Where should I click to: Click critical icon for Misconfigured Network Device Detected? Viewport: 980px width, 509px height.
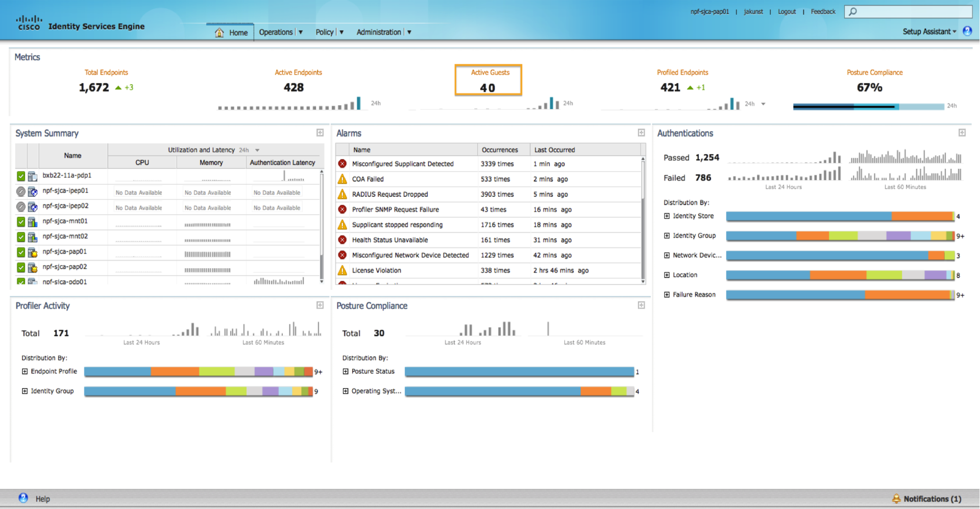pyautogui.click(x=342, y=255)
